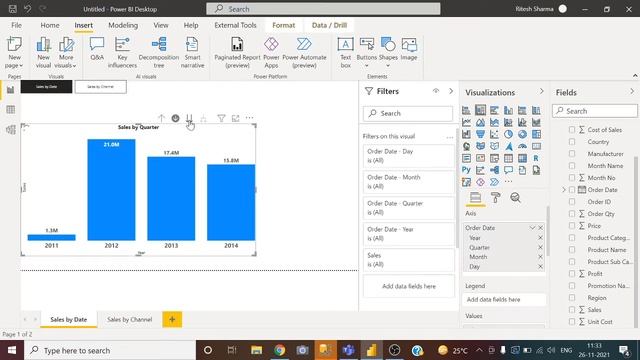Screen dimensions: 640x360
Task: Click New visual in ribbon
Action: [x=43, y=53]
